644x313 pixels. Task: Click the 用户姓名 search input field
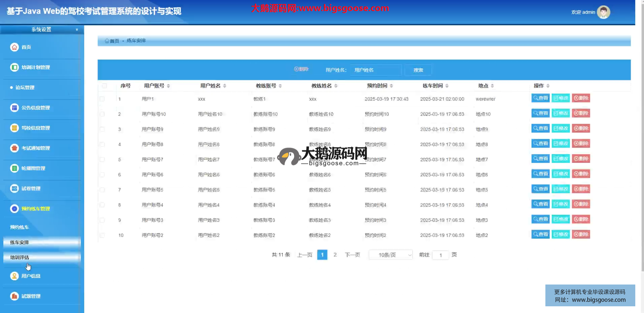(376, 70)
